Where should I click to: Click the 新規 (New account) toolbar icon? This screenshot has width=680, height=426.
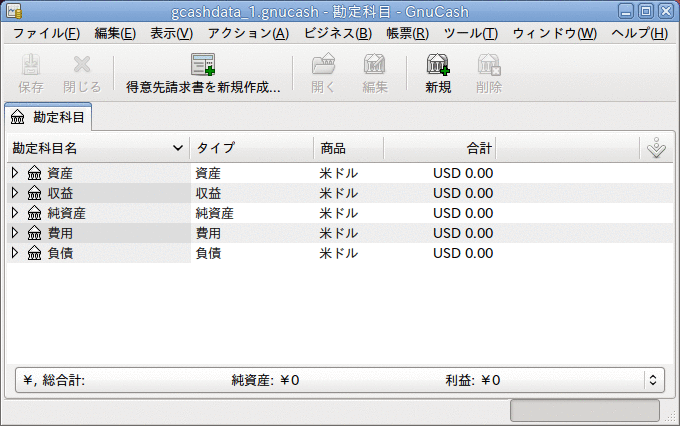(438, 65)
